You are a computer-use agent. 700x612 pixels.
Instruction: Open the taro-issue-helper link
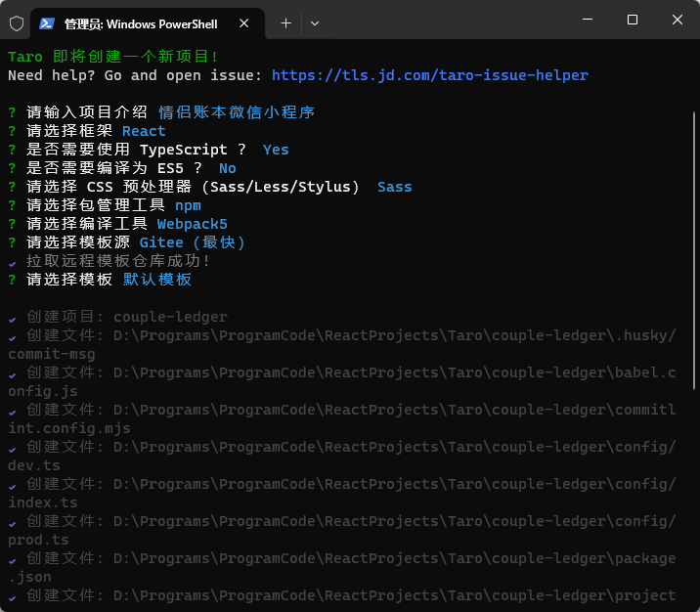(x=430, y=75)
